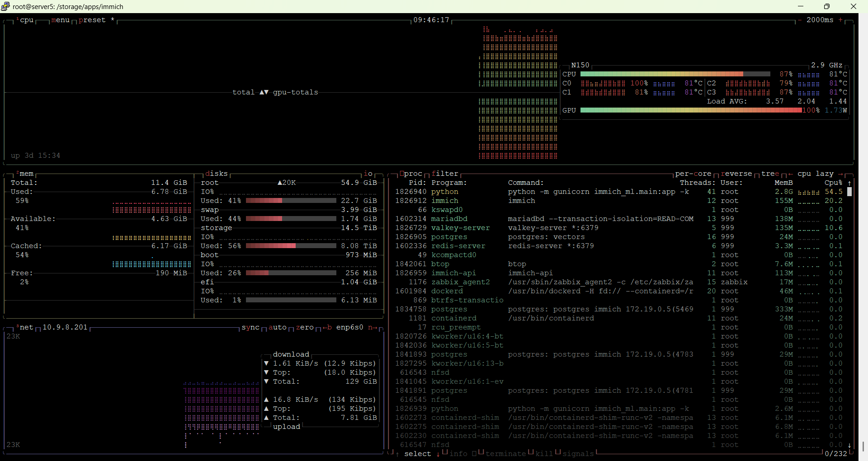
Task: Switch to next network interface after enp6s0
Action: pos(372,327)
